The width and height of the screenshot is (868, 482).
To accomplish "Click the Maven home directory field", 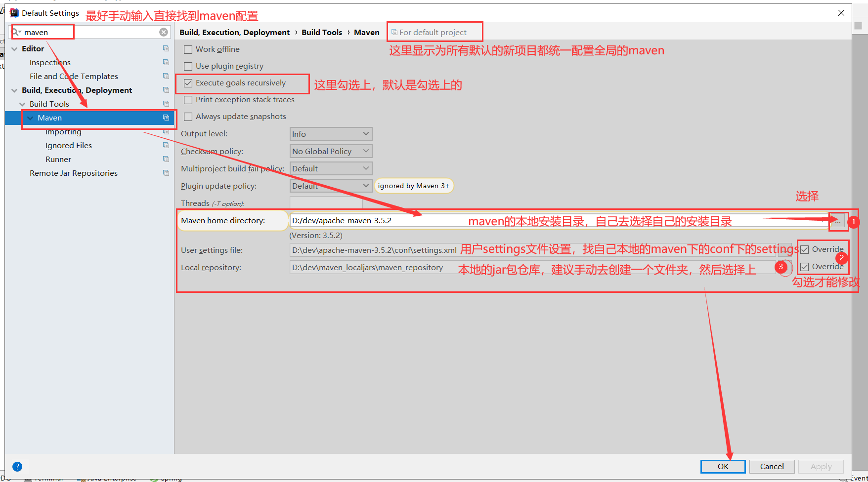I will click(x=560, y=220).
